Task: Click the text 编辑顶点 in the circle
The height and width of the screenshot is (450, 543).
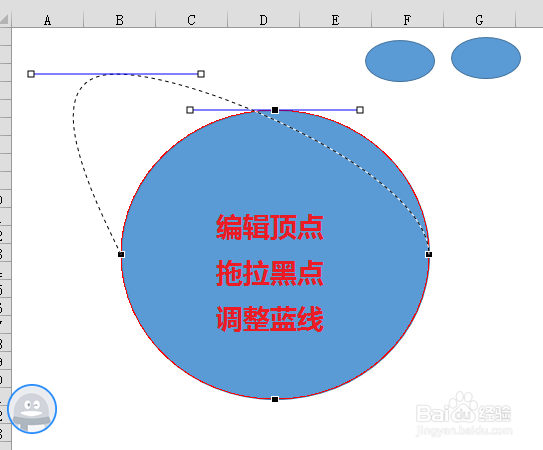Action: click(270, 227)
